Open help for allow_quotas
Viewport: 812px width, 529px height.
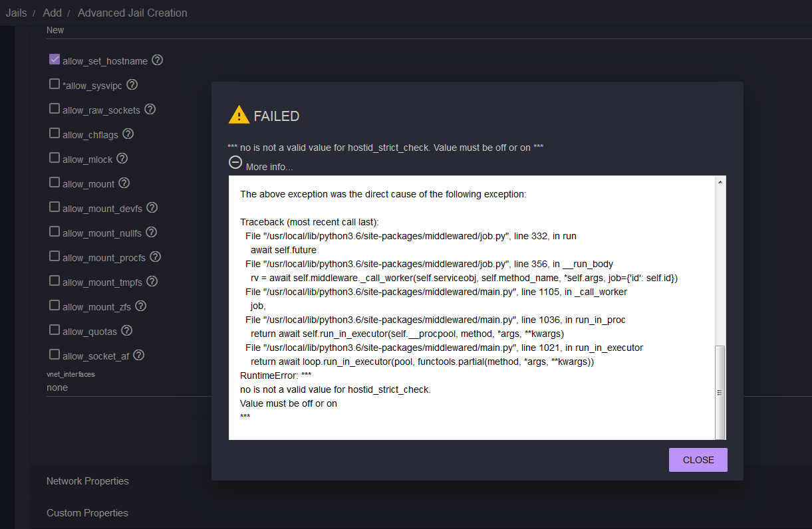[x=126, y=330]
